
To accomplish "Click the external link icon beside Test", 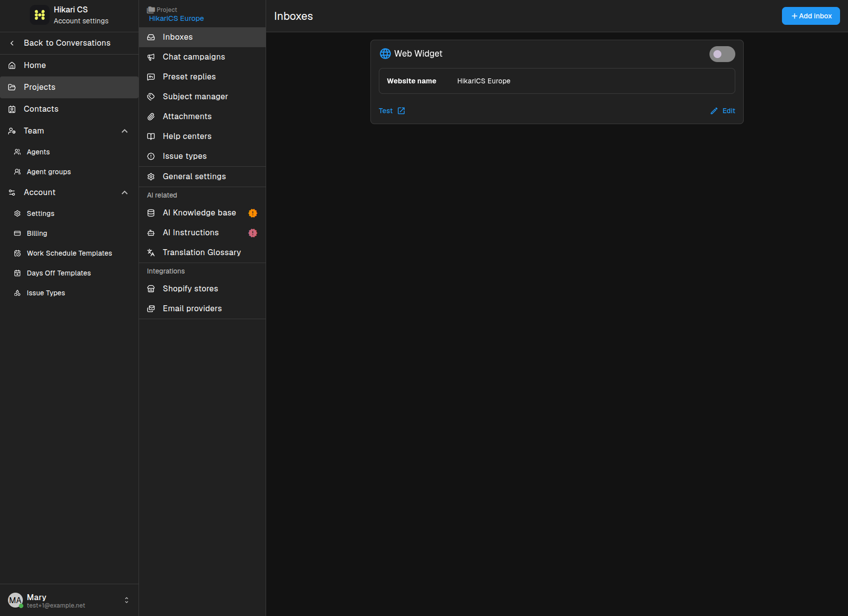I will pos(401,111).
